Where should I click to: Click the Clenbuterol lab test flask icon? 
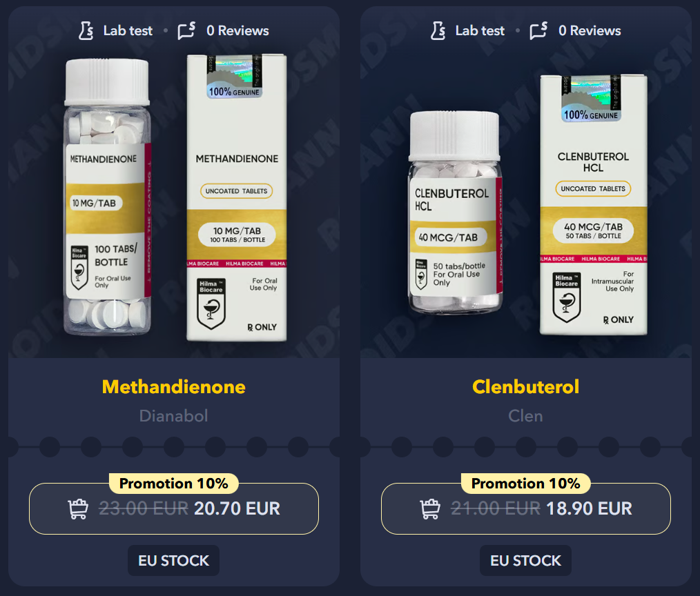click(x=438, y=31)
